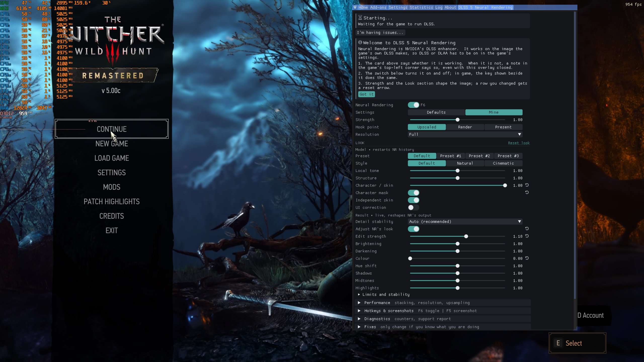Select the Upscaled hook point
Image resolution: width=644 pixels, height=362 pixels.
click(x=427, y=127)
